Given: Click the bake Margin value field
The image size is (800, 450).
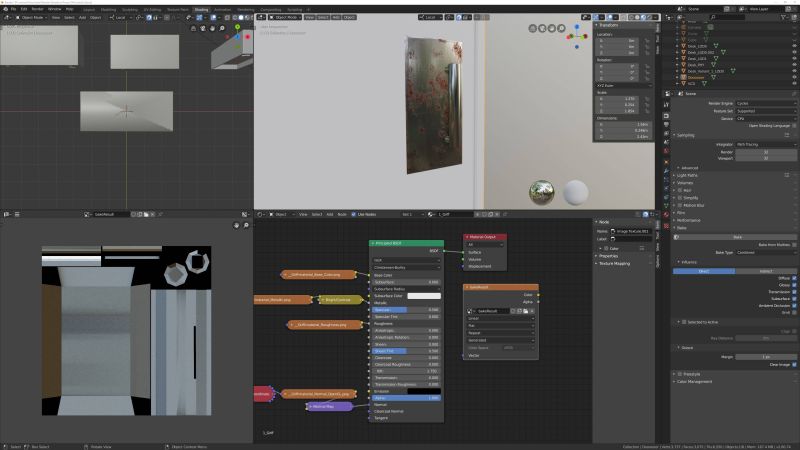Looking at the screenshot, I should pos(765,357).
